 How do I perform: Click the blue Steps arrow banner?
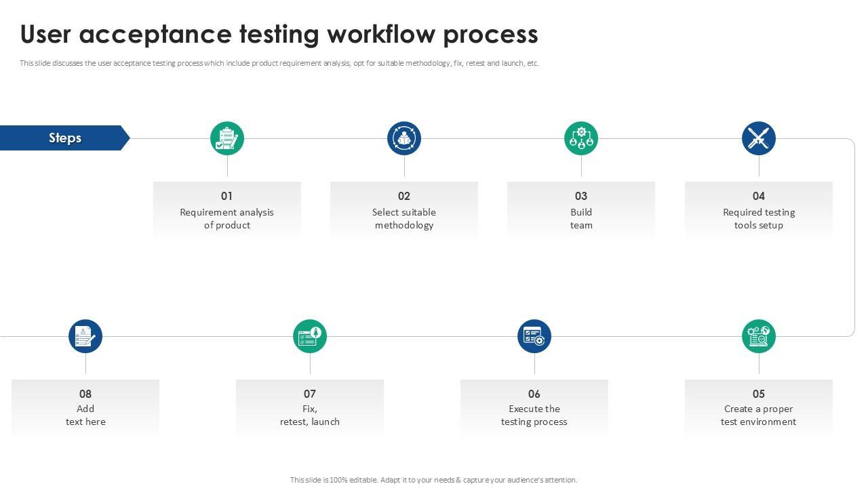(64, 138)
